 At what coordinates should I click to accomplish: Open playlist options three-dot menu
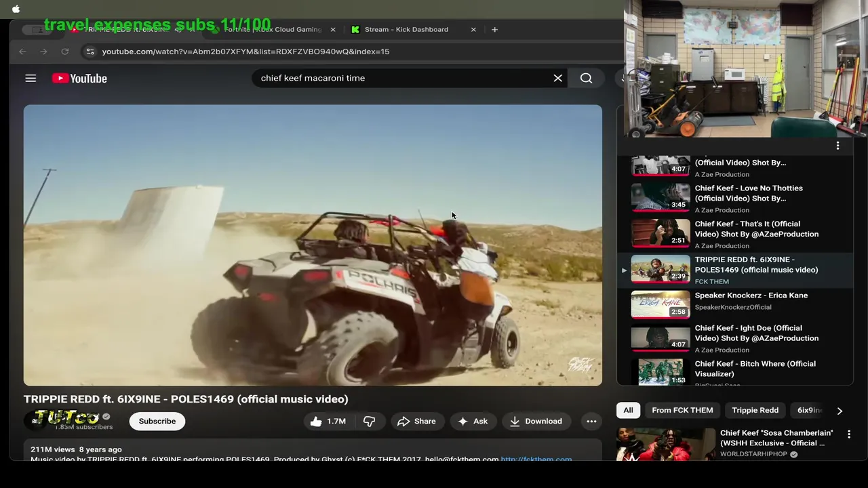pos(837,146)
